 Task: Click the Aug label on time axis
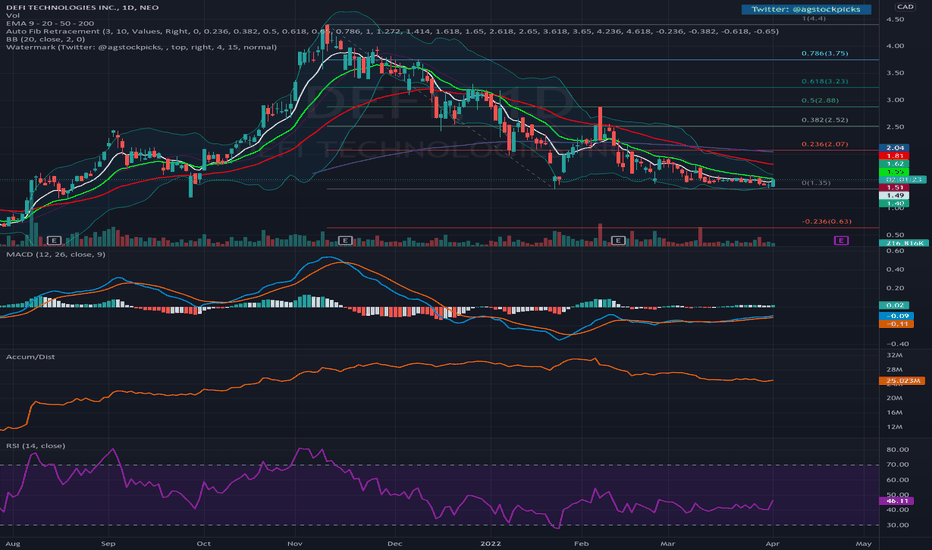click(12, 543)
